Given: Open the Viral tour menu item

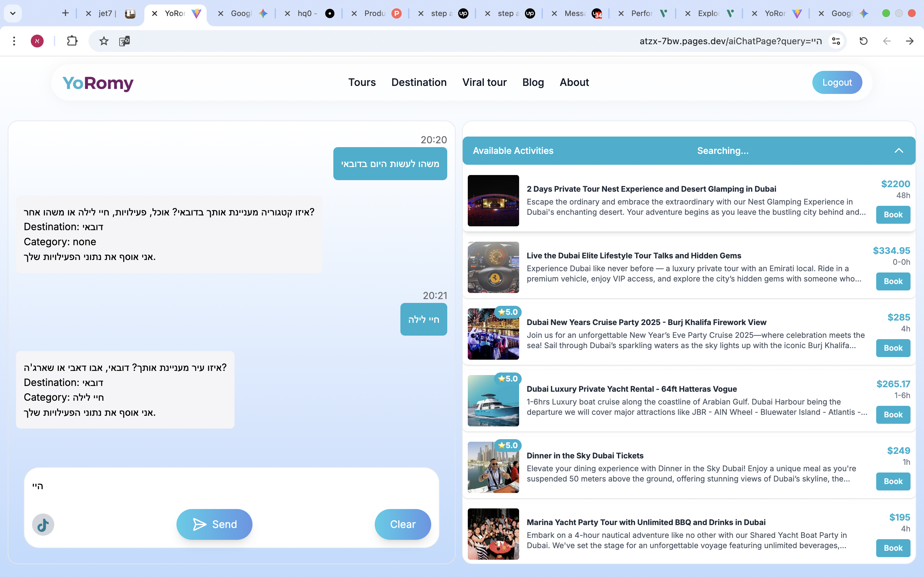Looking at the screenshot, I should tap(484, 82).
